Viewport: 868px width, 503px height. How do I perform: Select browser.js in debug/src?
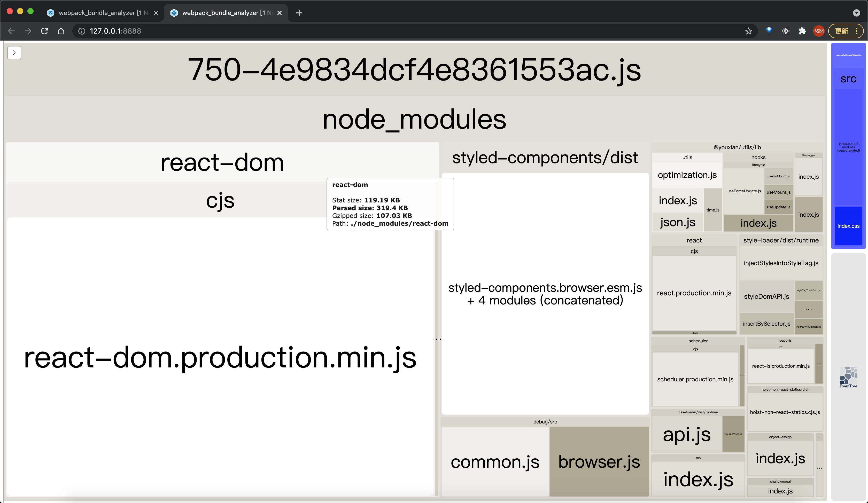[x=599, y=461]
